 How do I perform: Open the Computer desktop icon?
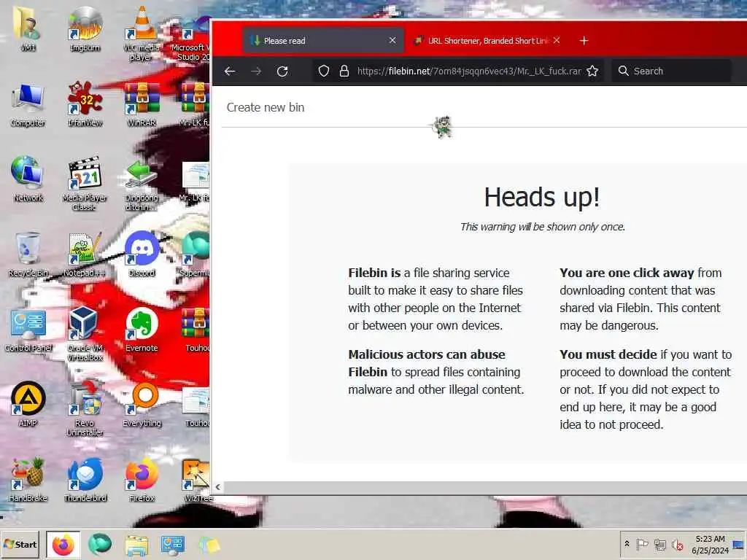tap(28, 105)
